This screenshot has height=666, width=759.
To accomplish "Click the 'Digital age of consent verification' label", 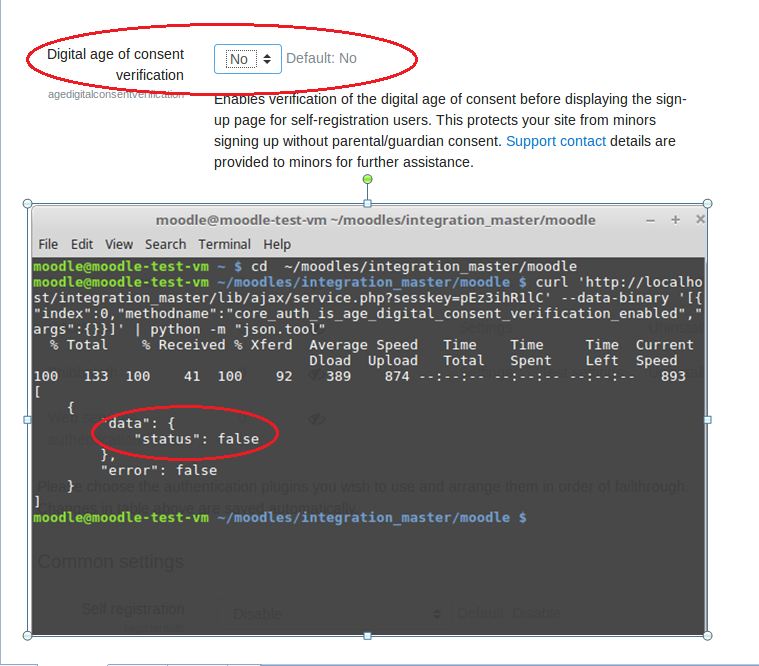I will (115, 64).
